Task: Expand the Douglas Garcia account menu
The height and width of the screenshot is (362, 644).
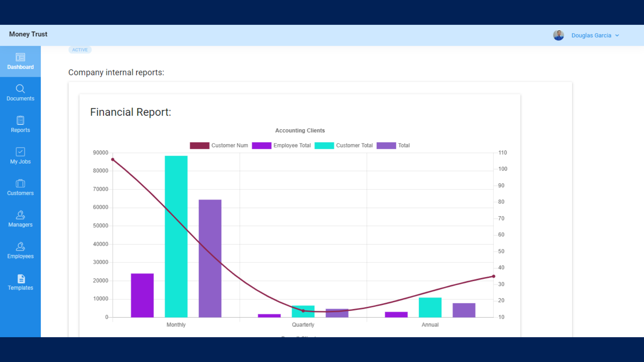Action: (595, 35)
